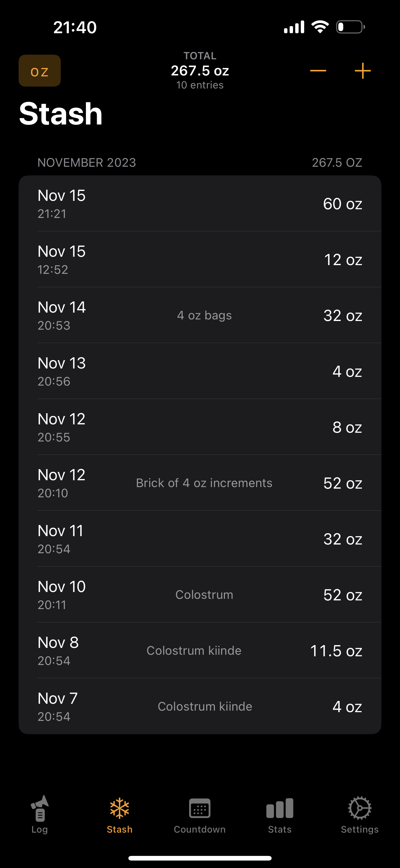Tap the November 2023 section header
The image size is (400, 868).
tap(87, 163)
